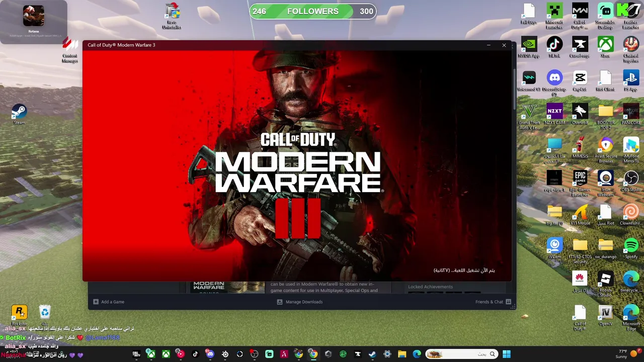Open Steam's Add a Game option
This screenshot has height=362, width=644.
(109, 302)
